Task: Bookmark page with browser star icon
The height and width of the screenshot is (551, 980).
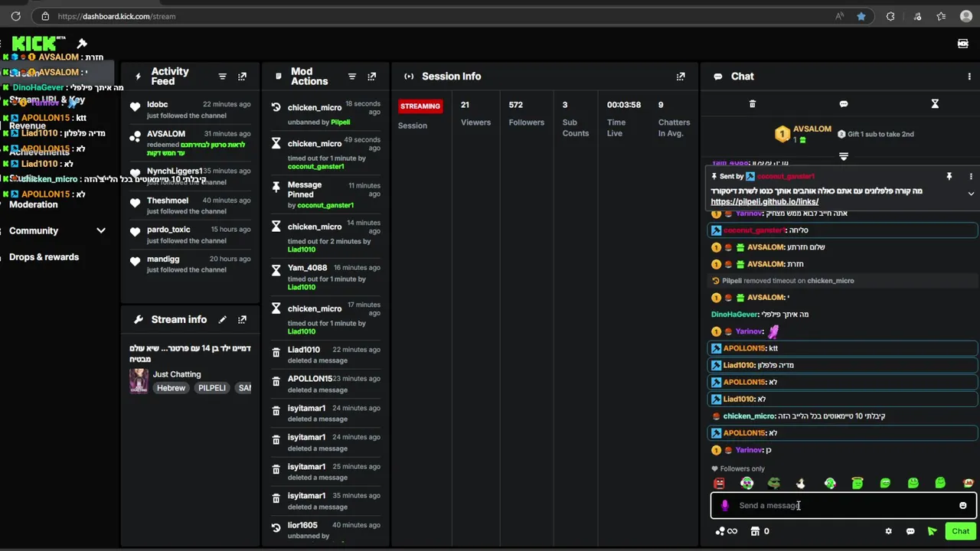Action: [x=861, y=16]
